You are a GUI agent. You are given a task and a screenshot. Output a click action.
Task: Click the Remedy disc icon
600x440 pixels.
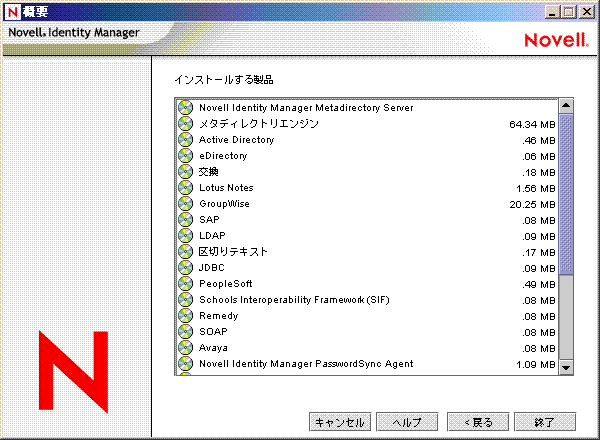coord(186,316)
